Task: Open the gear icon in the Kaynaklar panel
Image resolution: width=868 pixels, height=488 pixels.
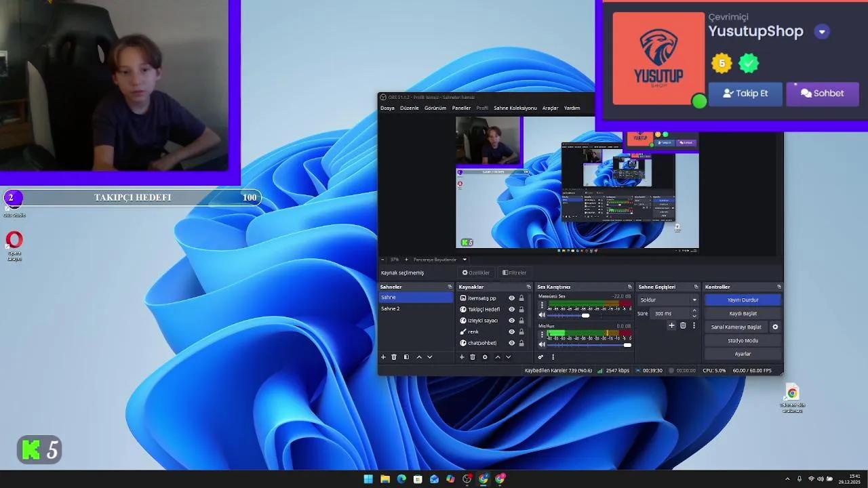Action: point(485,357)
